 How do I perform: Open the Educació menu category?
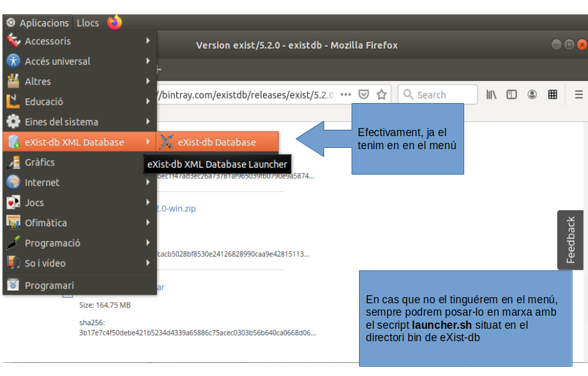(x=80, y=101)
